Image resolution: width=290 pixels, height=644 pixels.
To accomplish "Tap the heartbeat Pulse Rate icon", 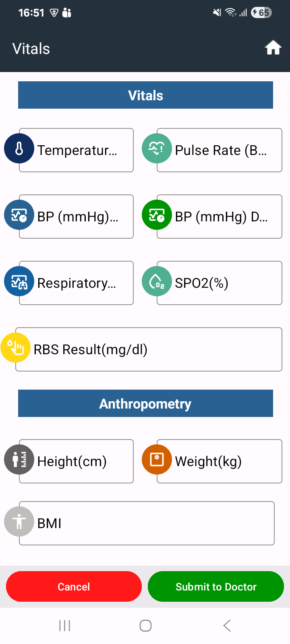I will click(157, 149).
